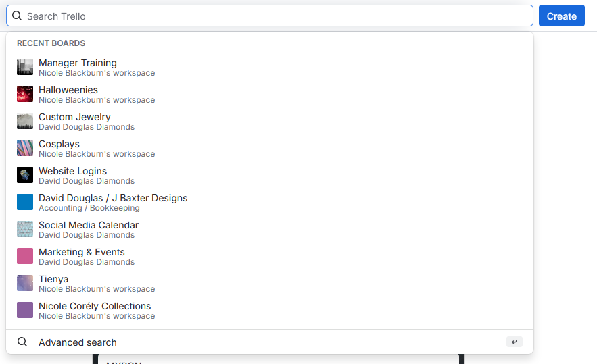
Task: Click "David Douglas Diamonds" under Social Media Calendar
Action: (x=87, y=235)
